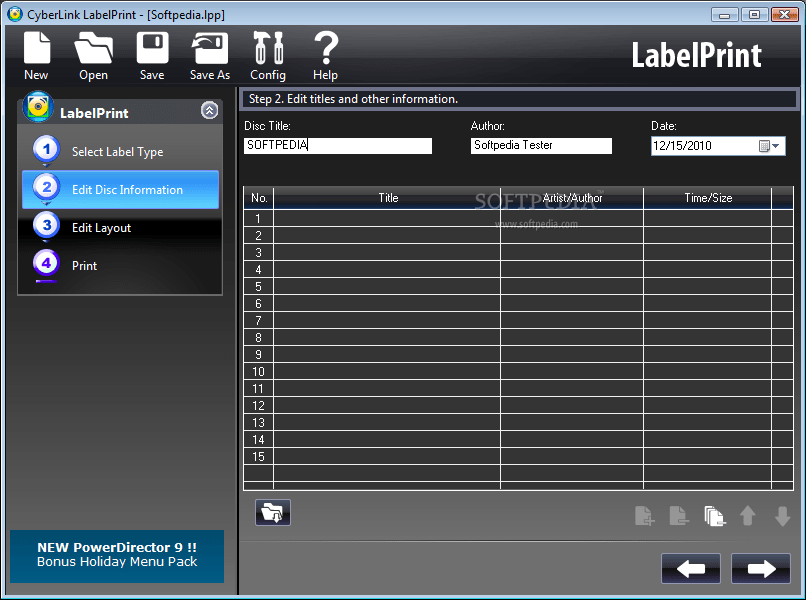Click the remove track page icon
The height and width of the screenshot is (600, 806).
679,516
